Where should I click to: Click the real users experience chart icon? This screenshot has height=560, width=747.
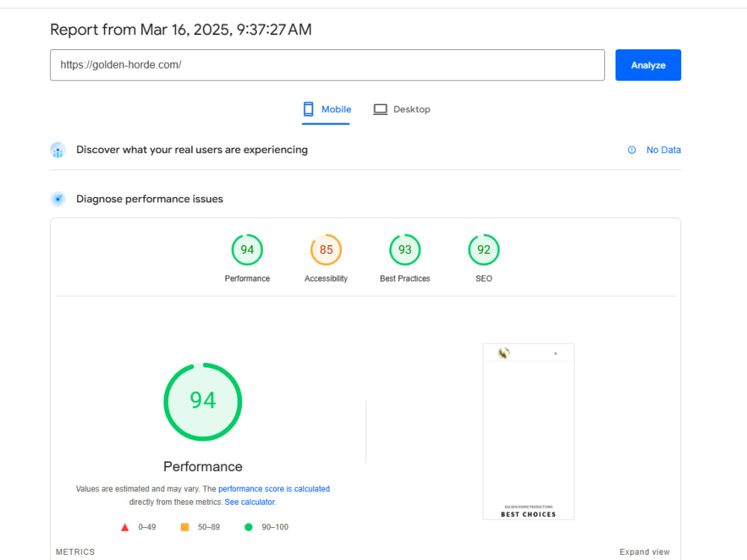tap(58, 150)
